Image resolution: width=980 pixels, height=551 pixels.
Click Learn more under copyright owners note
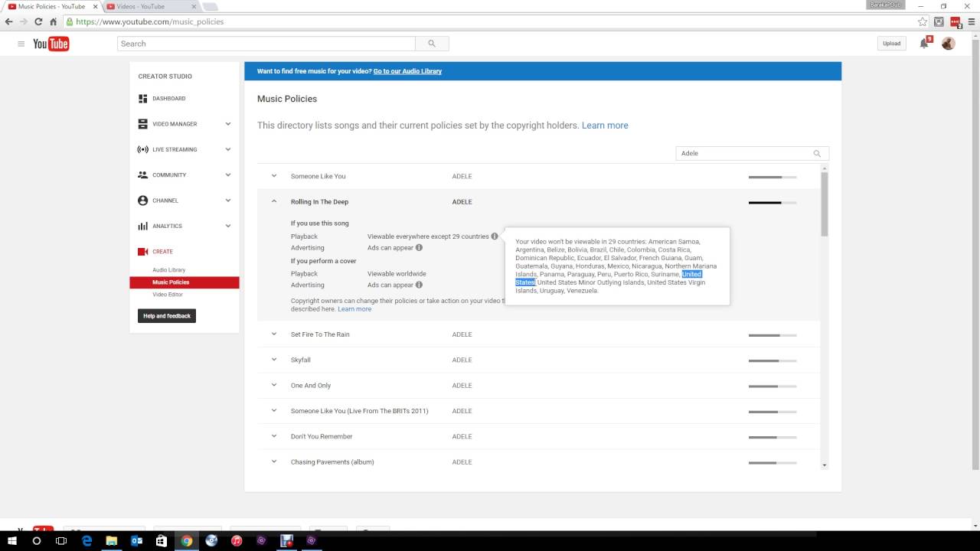pos(354,309)
